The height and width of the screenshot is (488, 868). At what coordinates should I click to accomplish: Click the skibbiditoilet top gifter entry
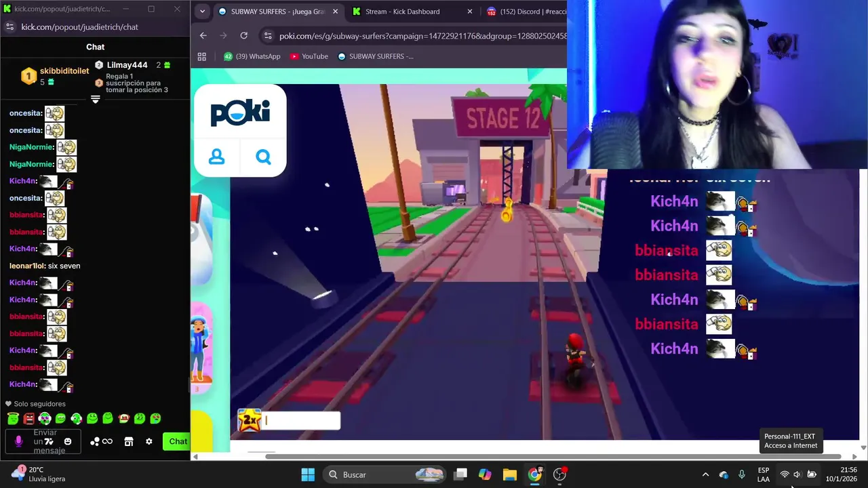(x=54, y=76)
